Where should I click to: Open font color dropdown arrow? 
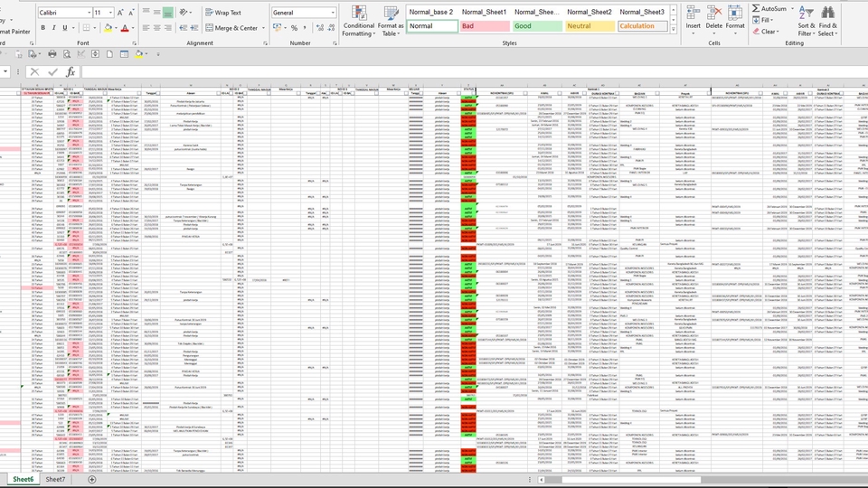[x=133, y=28]
